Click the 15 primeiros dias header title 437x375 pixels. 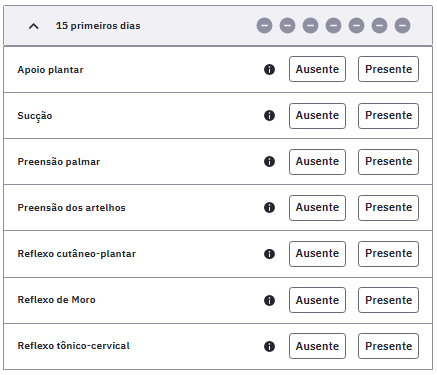98,26
